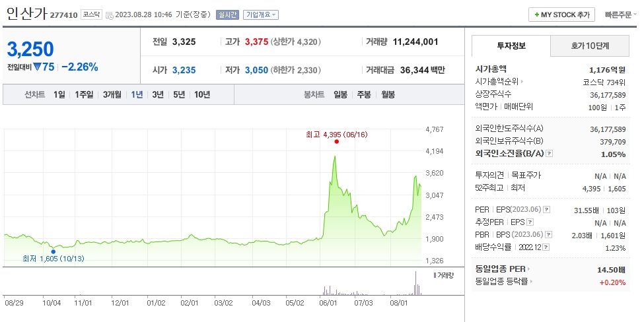Viewport: 644px width, 322px height.
Task: Select the 3년 line chart period
Action: tap(158, 95)
